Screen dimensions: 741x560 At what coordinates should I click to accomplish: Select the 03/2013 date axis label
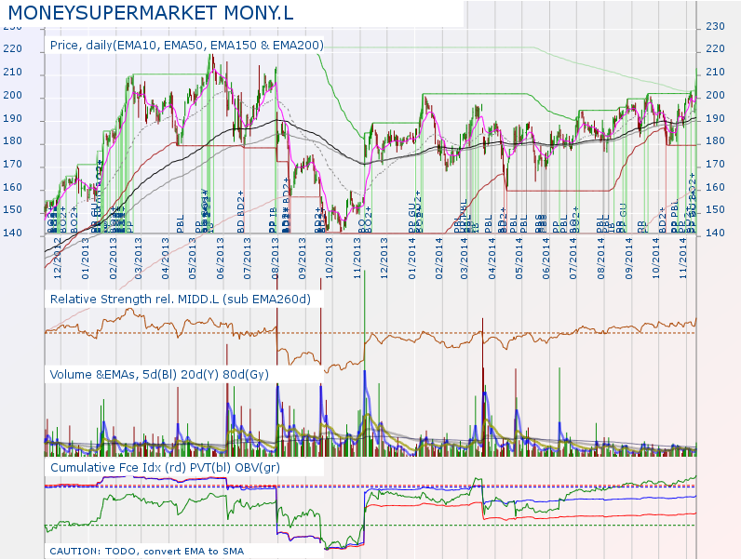139,259
